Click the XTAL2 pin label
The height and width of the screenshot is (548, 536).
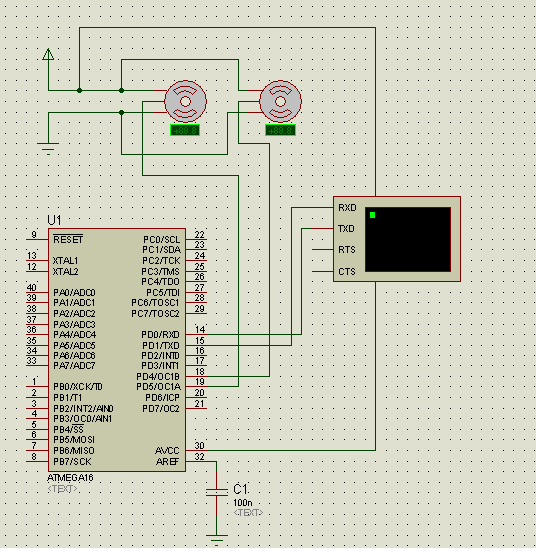(65, 271)
